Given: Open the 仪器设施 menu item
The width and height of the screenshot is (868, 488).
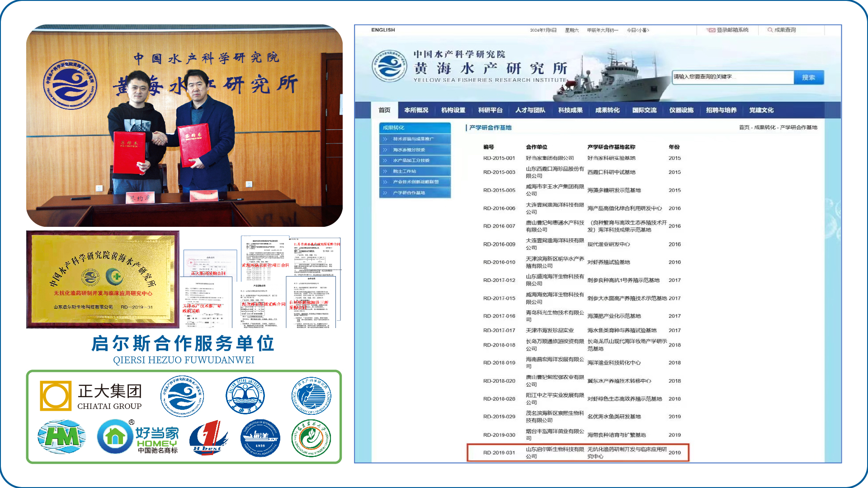Looking at the screenshot, I should point(681,110).
